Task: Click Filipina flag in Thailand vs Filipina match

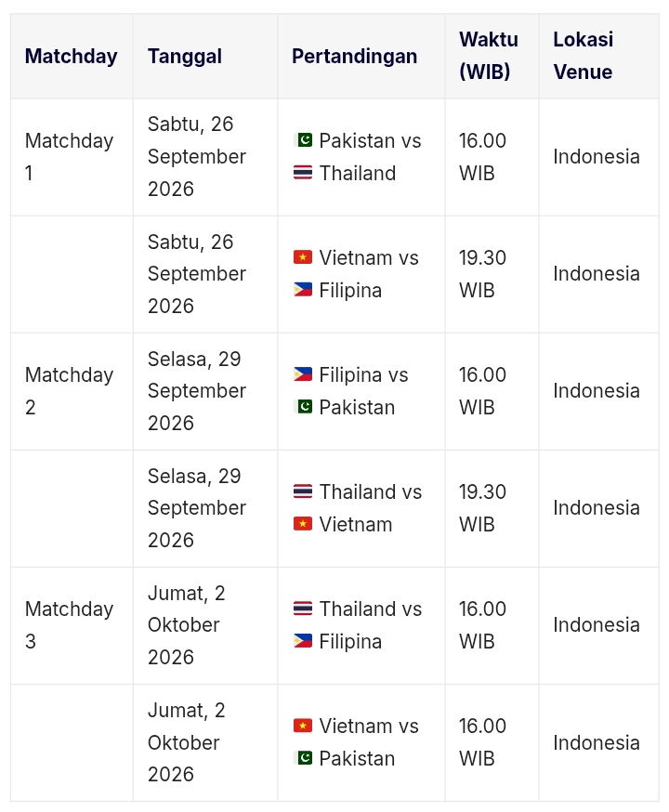Action: click(x=303, y=641)
